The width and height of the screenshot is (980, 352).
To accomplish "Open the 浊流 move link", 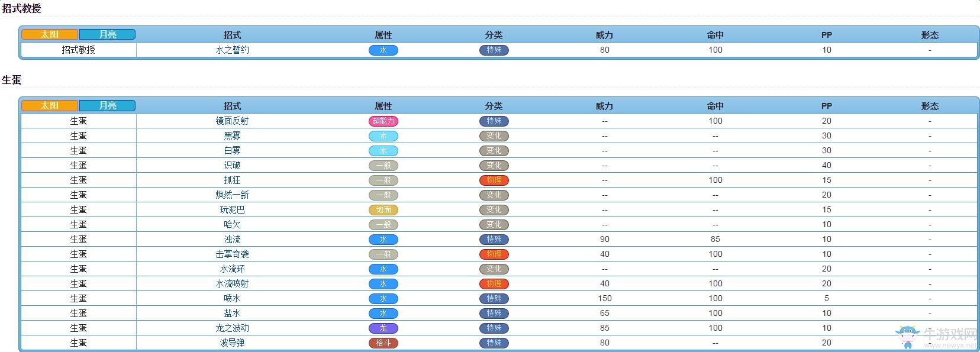I will coord(232,239).
